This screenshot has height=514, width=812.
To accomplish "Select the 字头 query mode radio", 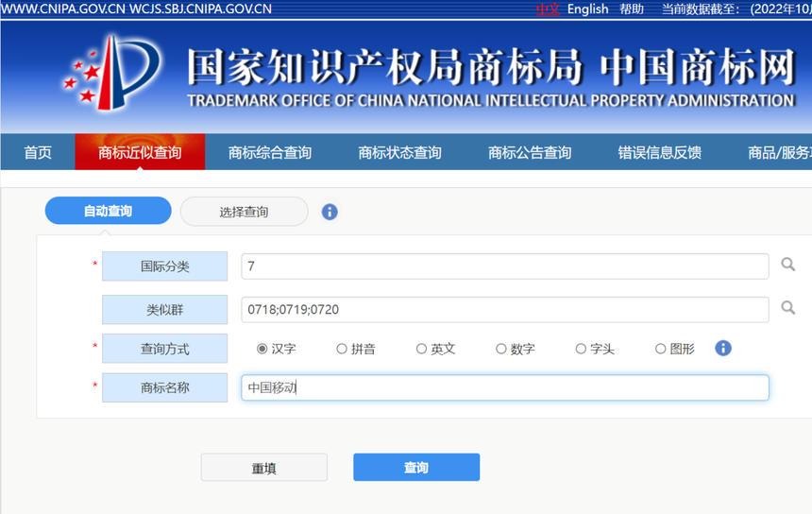I will 581,349.
